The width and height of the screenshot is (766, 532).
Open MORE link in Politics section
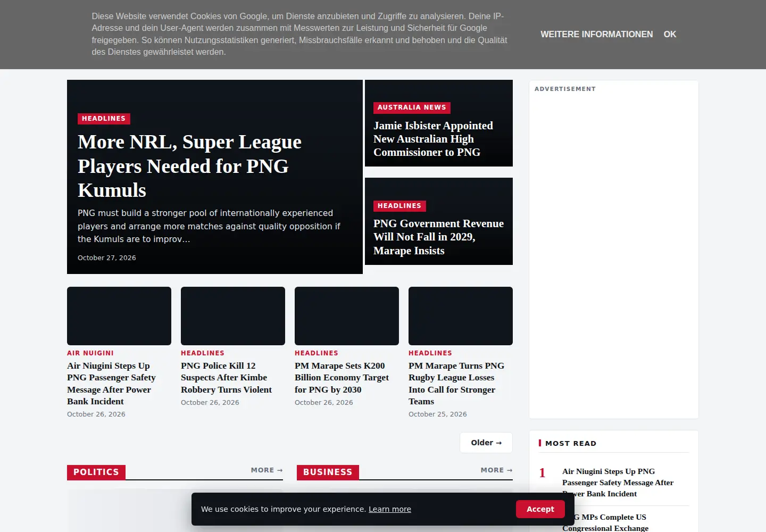(267, 470)
